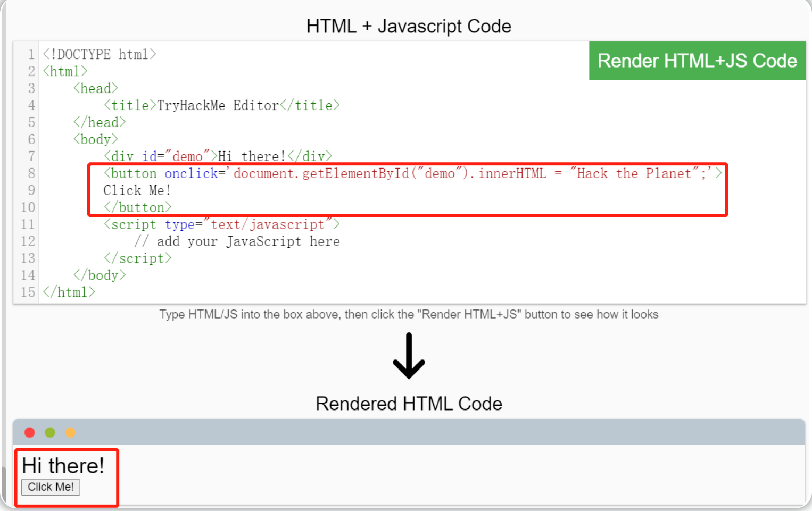Place cursor on DOCTYPE html line
This screenshot has height=511, width=812.
(x=100, y=54)
